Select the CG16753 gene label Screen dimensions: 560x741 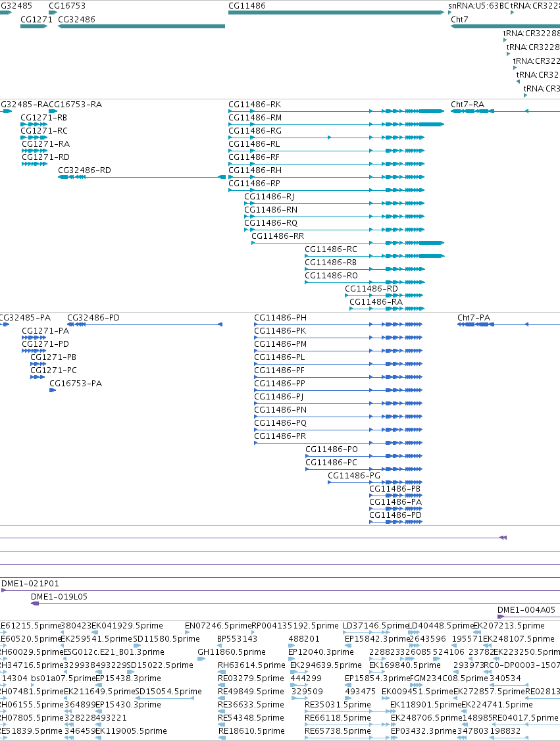tap(67, 6)
